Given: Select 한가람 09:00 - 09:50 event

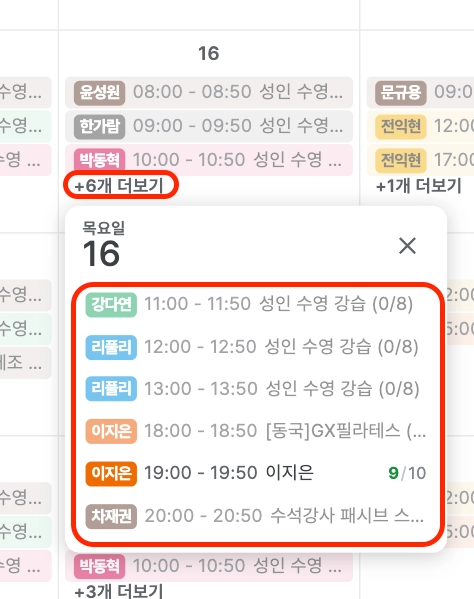Looking at the screenshot, I should click(209, 126).
